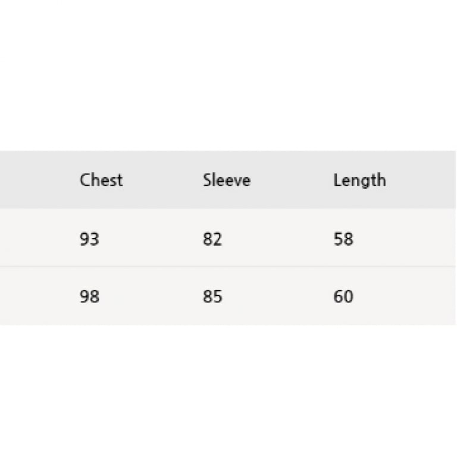Select the sleeve value 82
This screenshot has width=476, height=476.
tap(212, 239)
